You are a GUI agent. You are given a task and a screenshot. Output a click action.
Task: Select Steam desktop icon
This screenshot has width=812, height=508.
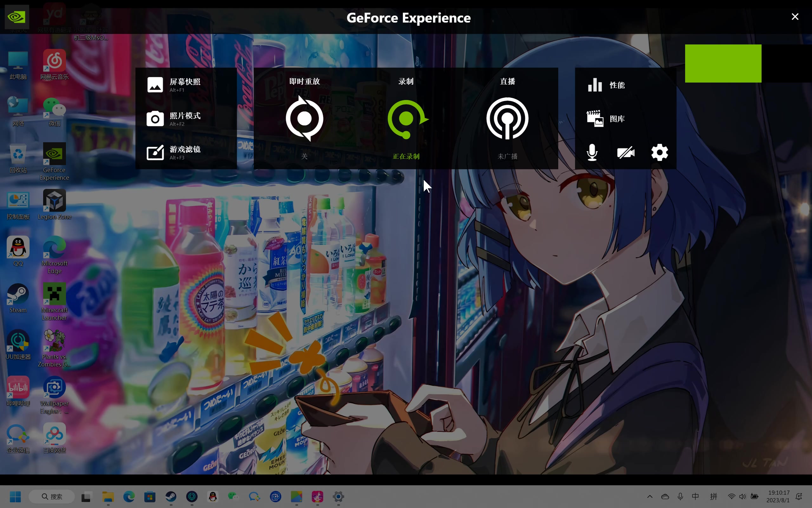click(x=18, y=299)
